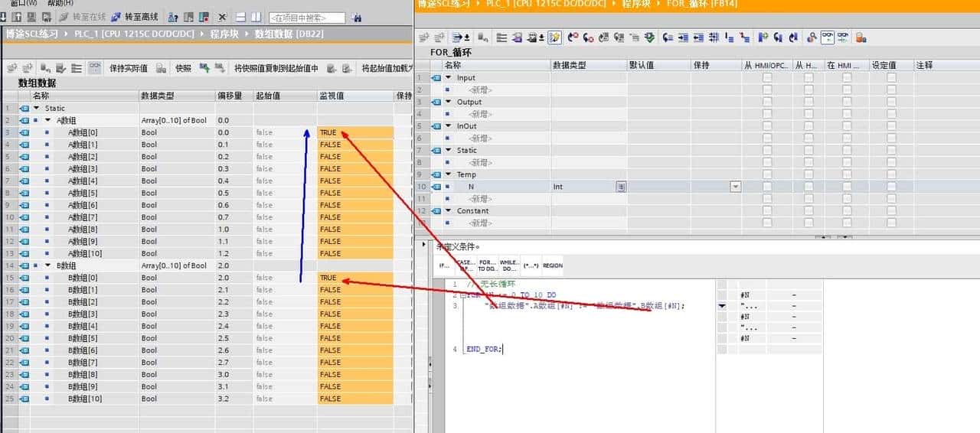Screen dimensions: 980x433
Task: Insert the FOR... TO DO code snippet
Action: [x=488, y=265]
